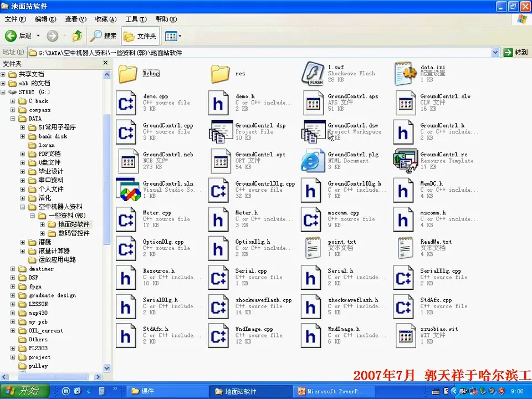The height and width of the screenshot is (399, 532).
Task: Collapse the DATA folder tree node
Action: pyautogui.click(x=13, y=119)
